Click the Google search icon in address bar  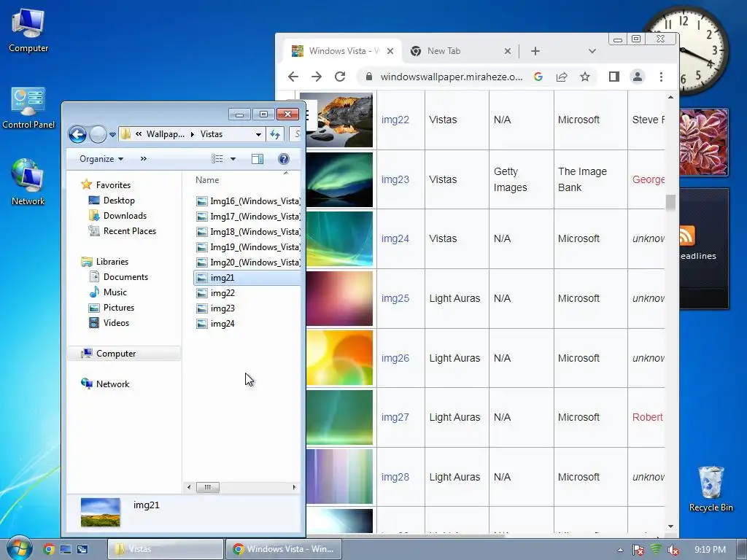pos(538,77)
